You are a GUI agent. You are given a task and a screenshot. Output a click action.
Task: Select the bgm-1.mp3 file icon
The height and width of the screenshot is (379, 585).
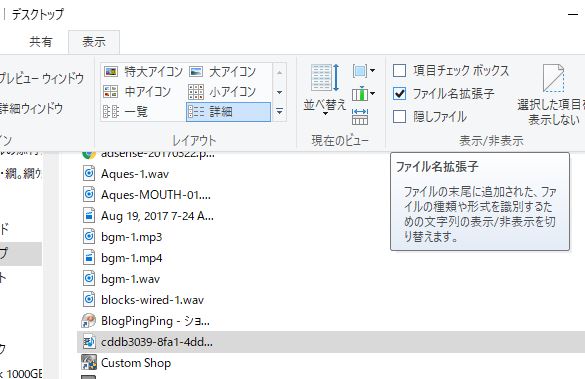[89, 237]
